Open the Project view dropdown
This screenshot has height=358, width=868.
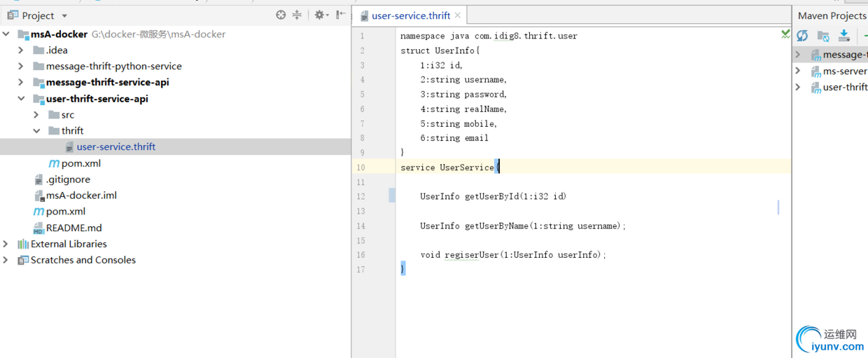(x=64, y=15)
